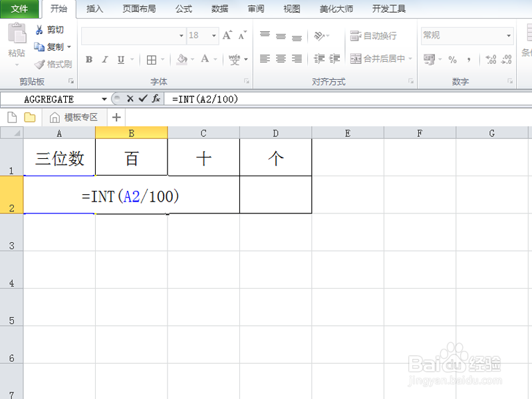Open underline style dropdown arrow
This screenshot has width=532, height=399.
[x=132, y=60]
